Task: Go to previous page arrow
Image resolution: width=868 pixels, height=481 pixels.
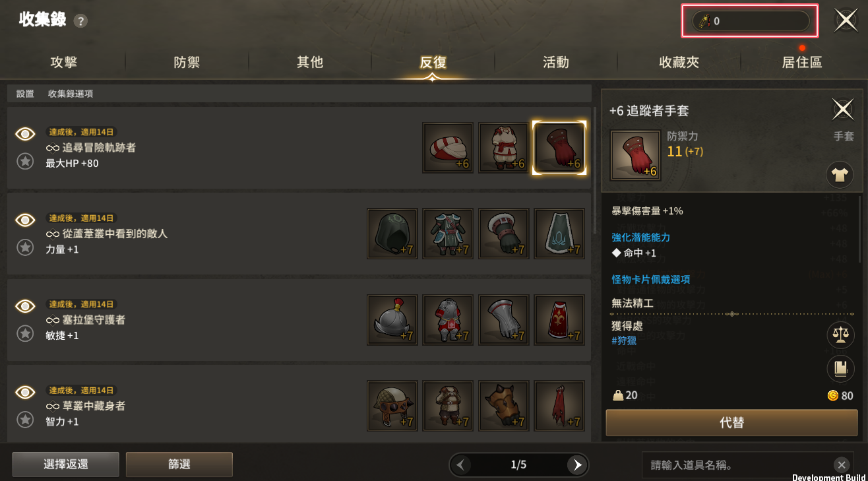Action: 460,465
